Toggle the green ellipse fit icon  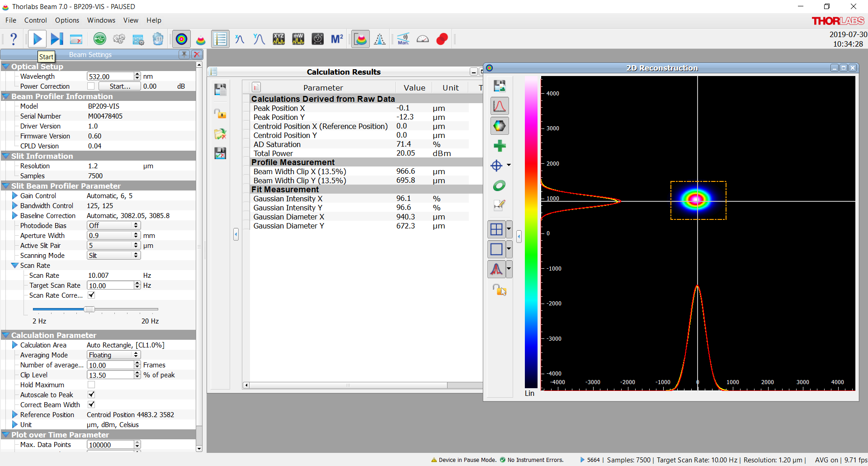500,185
